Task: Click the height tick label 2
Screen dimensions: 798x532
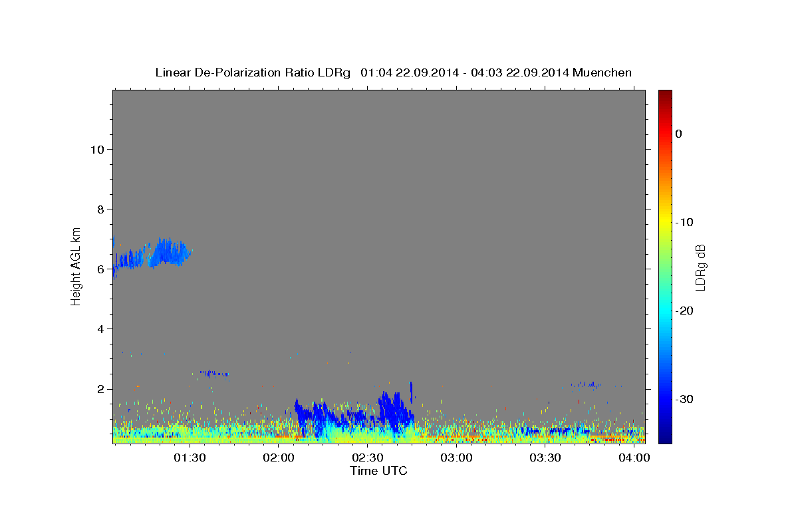Action: click(100, 388)
